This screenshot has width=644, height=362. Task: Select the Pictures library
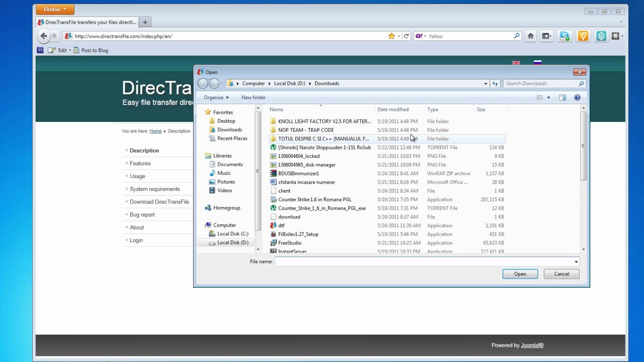point(226,182)
